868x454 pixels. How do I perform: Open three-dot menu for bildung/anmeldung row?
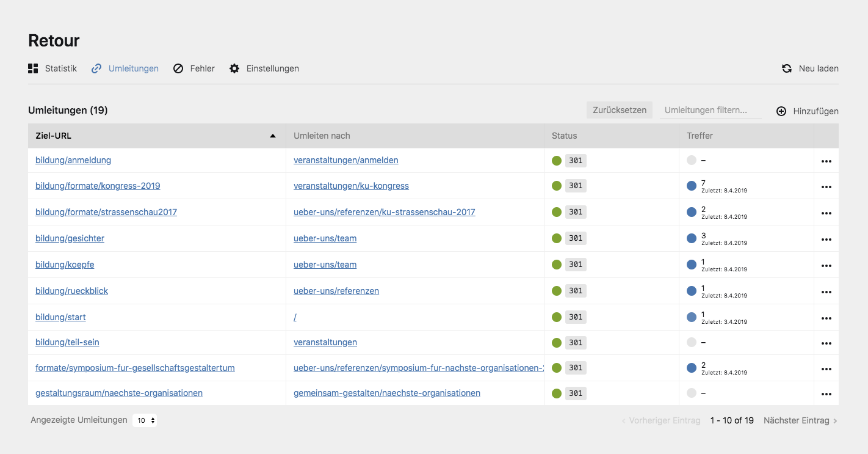(x=826, y=161)
